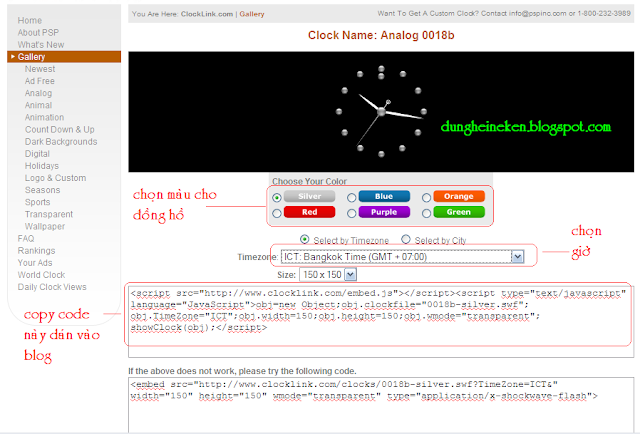Select the Blue color radio button
This screenshot has width=640, height=434.
[351, 198]
